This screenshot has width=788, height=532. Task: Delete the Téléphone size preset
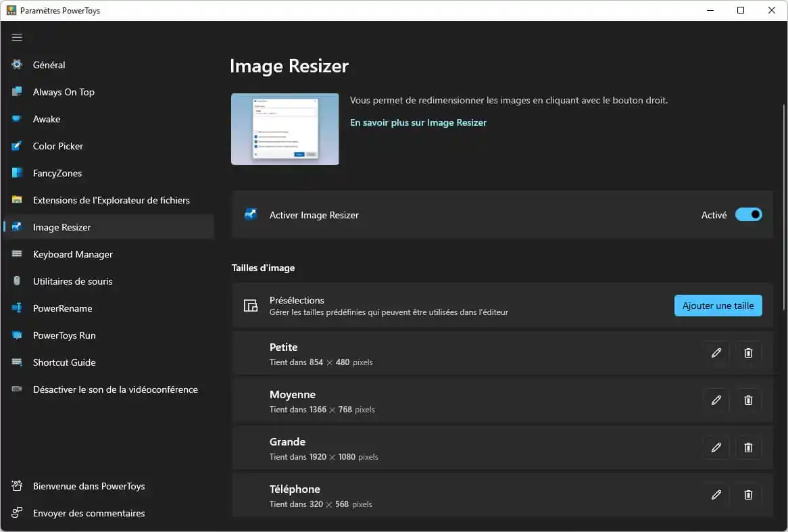coord(748,495)
